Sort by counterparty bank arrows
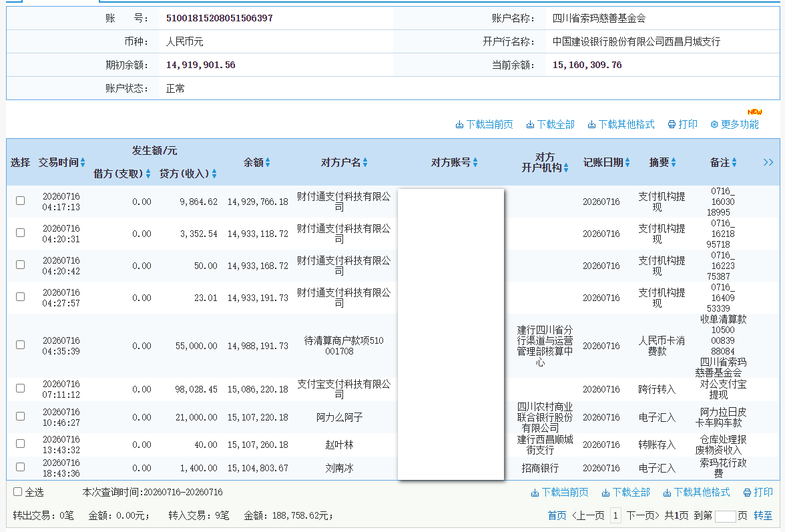 coord(566,168)
